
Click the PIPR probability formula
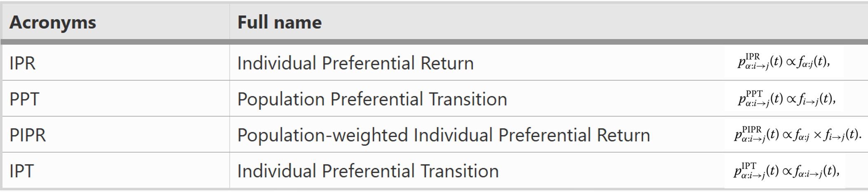pyautogui.click(x=797, y=135)
